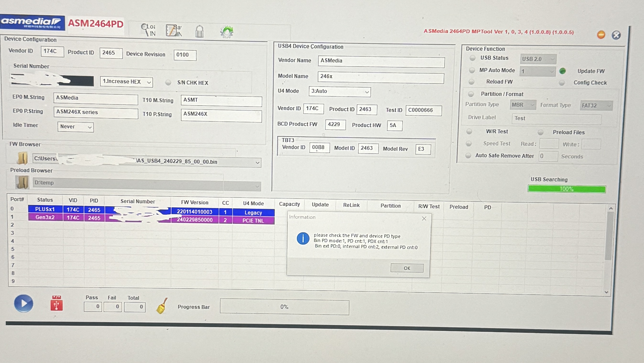Viewport: 644px width, 363px height.
Task: Click the padlock lock icon
Action: point(199,32)
